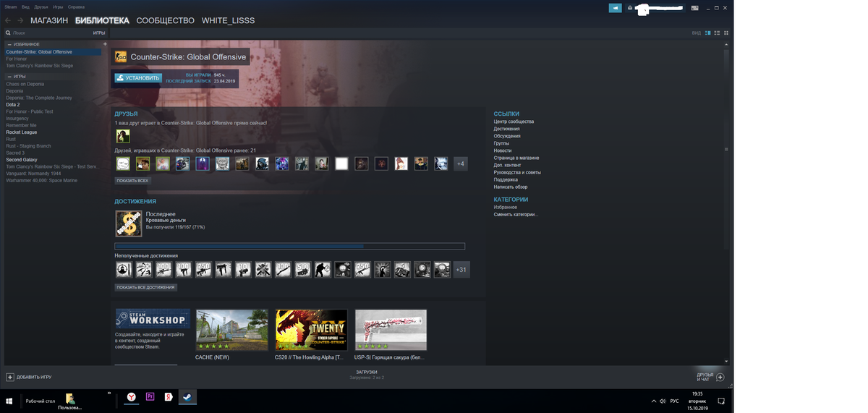Click the Кровавые деньги achievement icon
868x413 pixels.
click(129, 223)
